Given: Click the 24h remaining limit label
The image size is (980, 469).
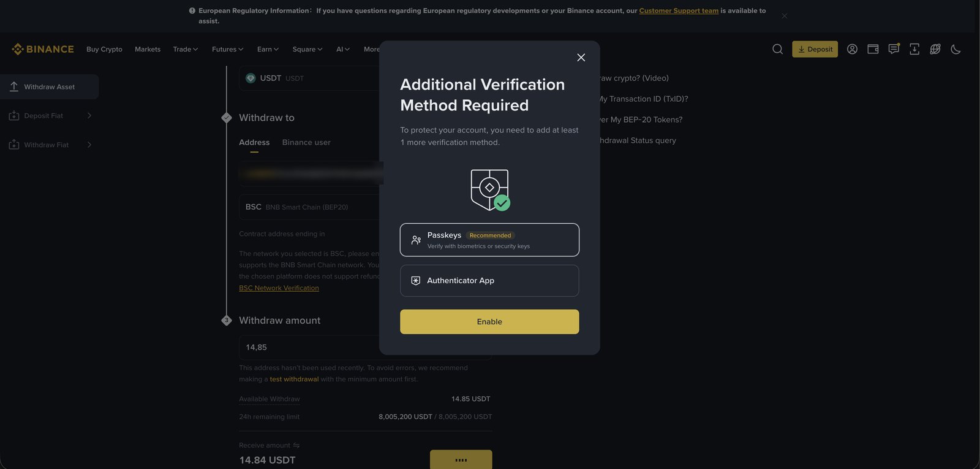Looking at the screenshot, I should [269, 417].
